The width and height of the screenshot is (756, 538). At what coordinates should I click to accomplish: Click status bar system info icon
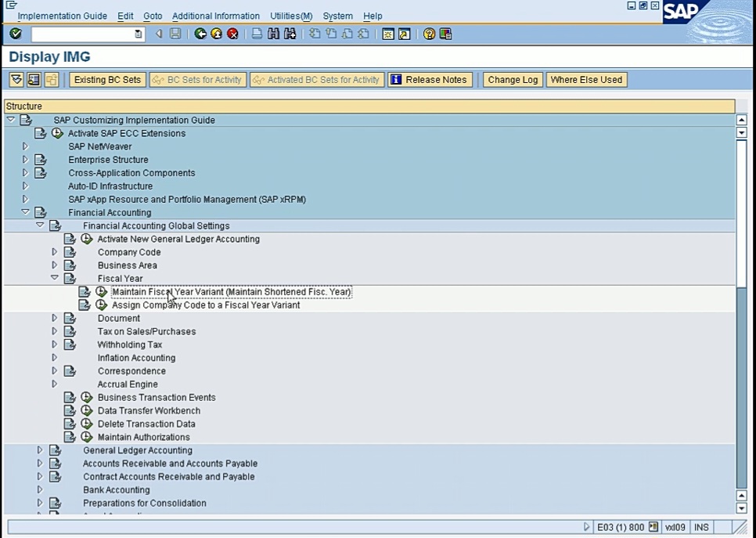click(x=653, y=527)
